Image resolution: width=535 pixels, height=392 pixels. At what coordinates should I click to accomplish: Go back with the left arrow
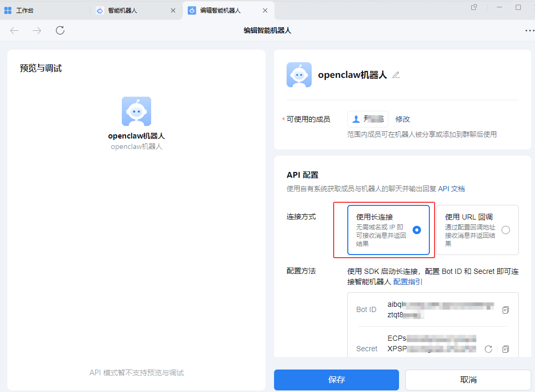coord(14,31)
